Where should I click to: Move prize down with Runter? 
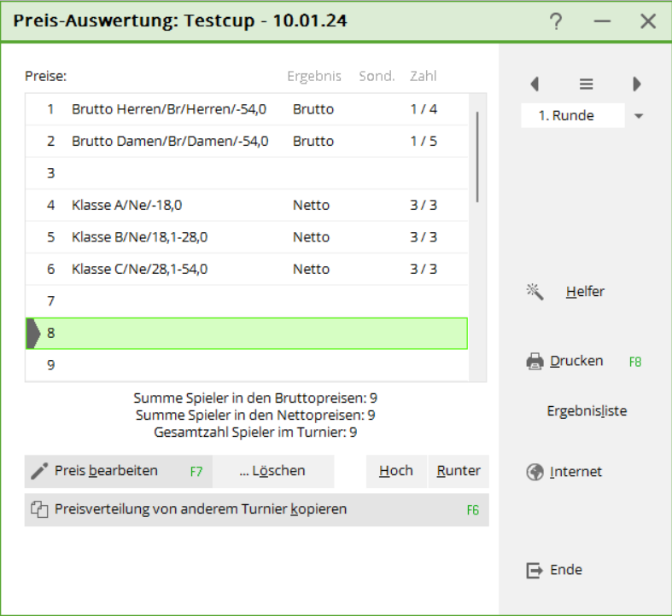[459, 471]
